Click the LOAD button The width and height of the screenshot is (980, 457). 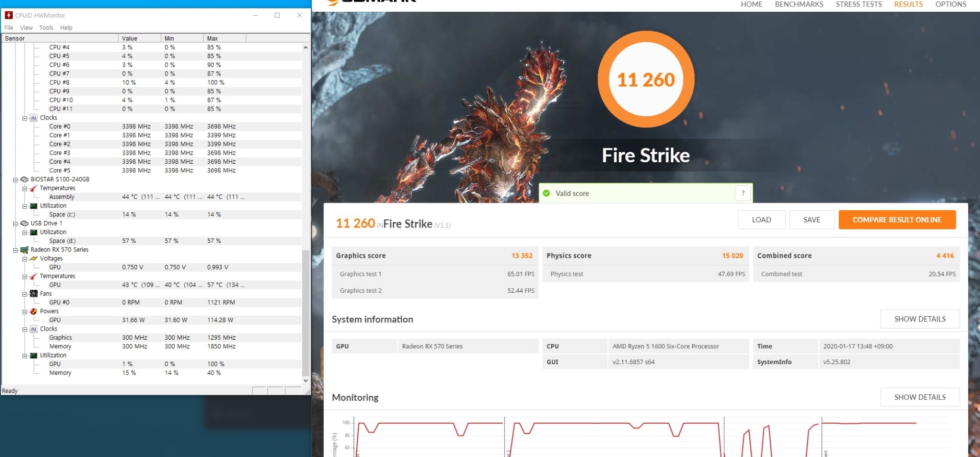[761, 220]
